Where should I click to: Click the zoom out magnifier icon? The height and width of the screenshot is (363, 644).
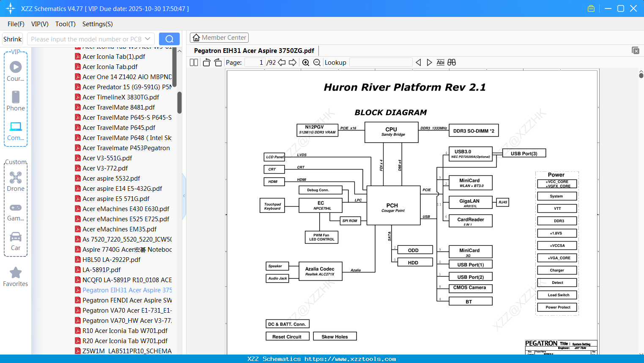coord(317,63)
